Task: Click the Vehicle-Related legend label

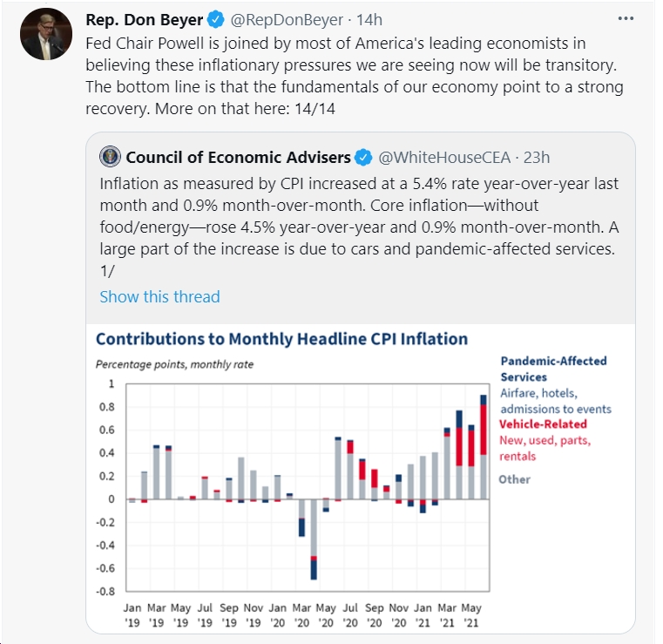Action: pos(543,424)
